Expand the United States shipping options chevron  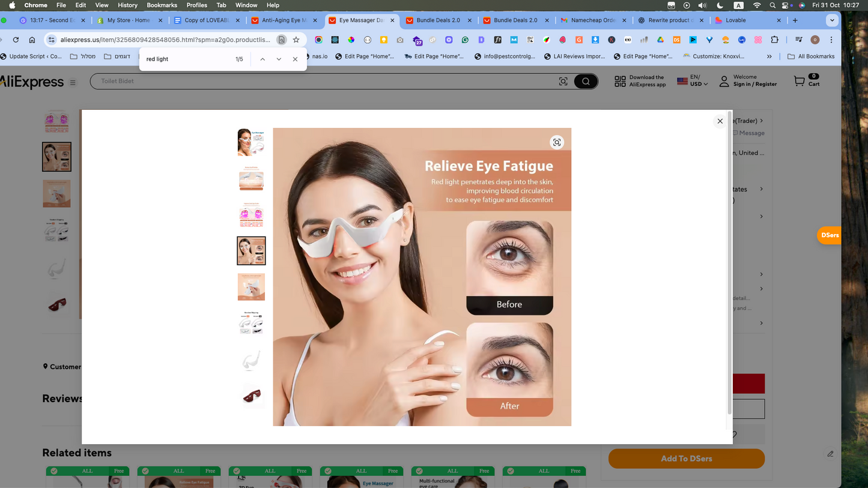pyautogui.click(x=761, y=189)
